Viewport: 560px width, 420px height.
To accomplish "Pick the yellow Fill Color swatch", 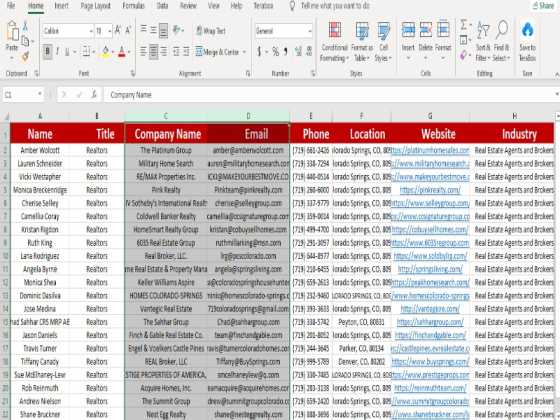I will click(x=105, y=52).
